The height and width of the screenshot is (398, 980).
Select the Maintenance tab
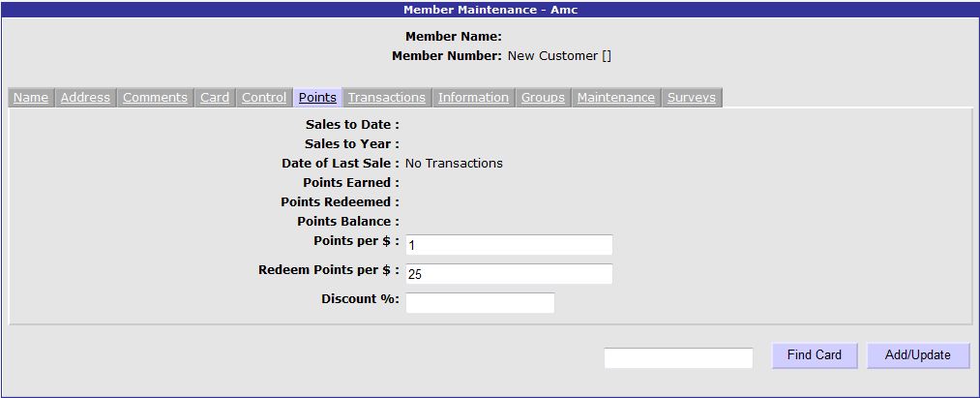pos(615,98)
